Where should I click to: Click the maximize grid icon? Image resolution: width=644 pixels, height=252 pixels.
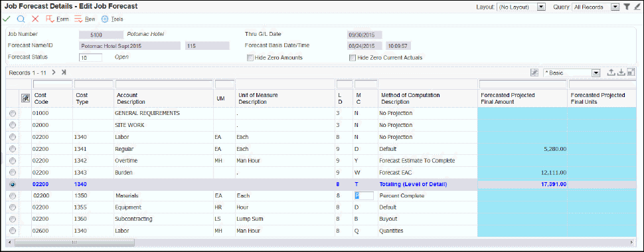click(x=631, y=72)
